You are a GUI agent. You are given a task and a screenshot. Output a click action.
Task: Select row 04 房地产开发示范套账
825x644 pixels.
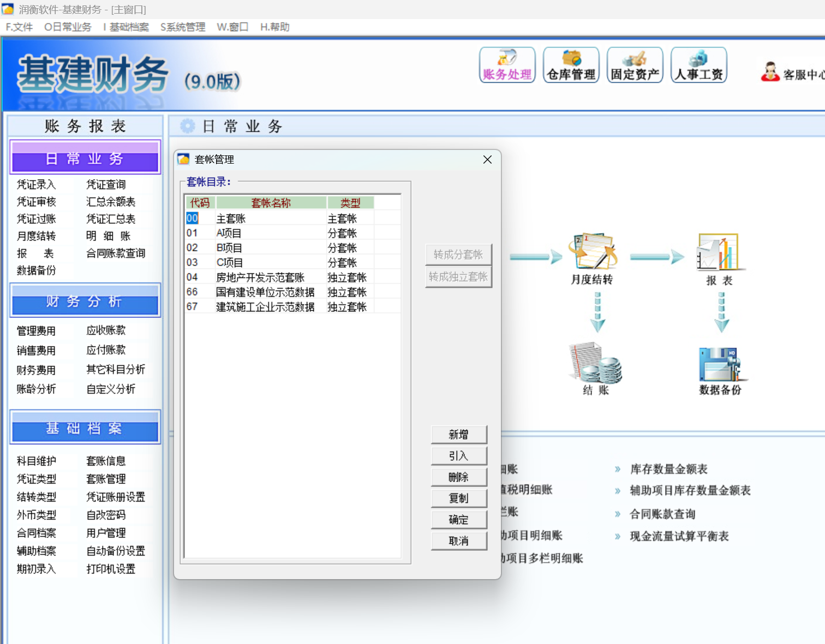coord(293,278)
